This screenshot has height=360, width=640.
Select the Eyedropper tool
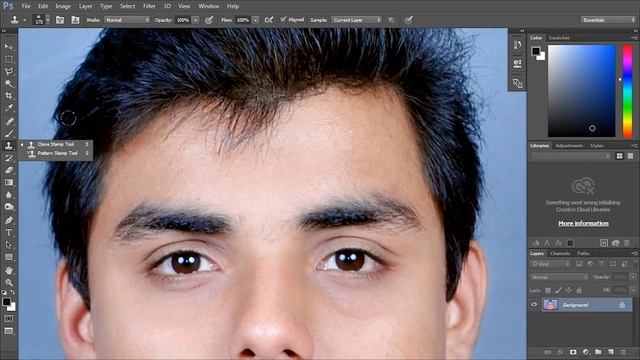(9, 108)
